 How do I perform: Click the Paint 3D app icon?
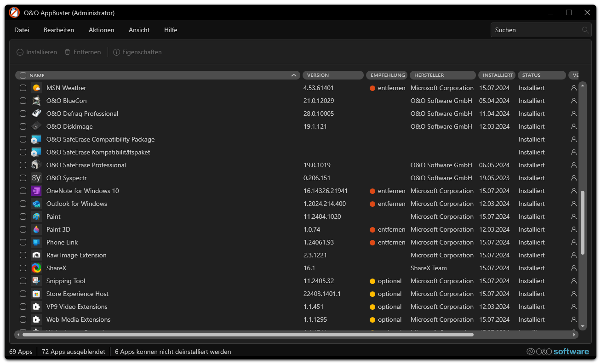click(36, 229)
